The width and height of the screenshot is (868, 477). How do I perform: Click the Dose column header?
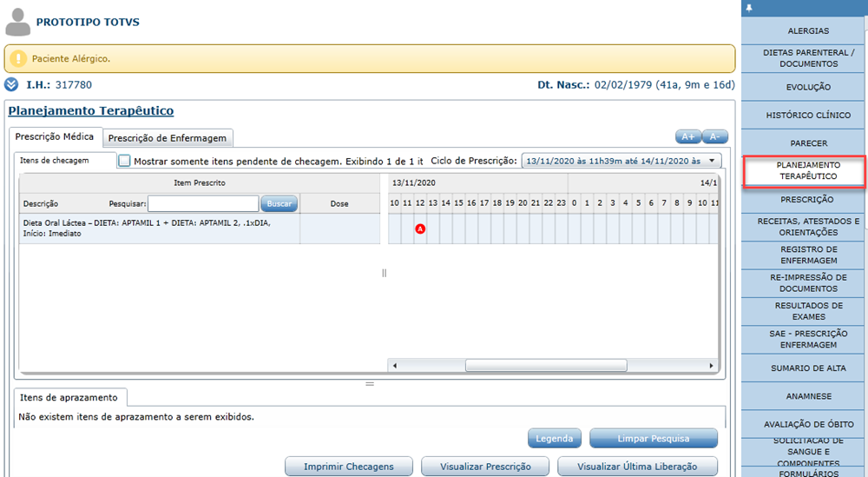point(339,204)
